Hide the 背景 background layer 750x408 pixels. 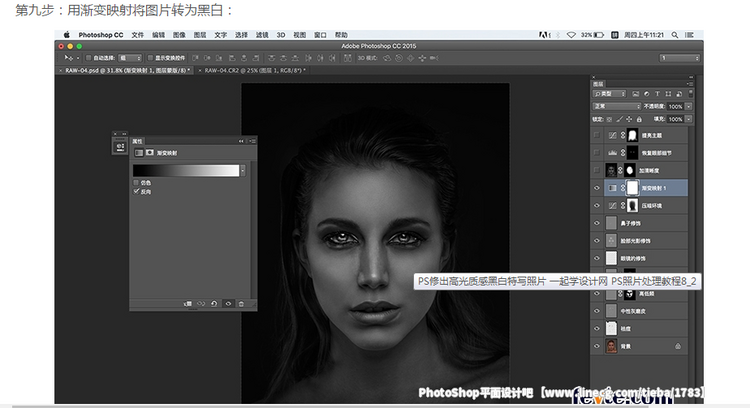tap(598, 346)
